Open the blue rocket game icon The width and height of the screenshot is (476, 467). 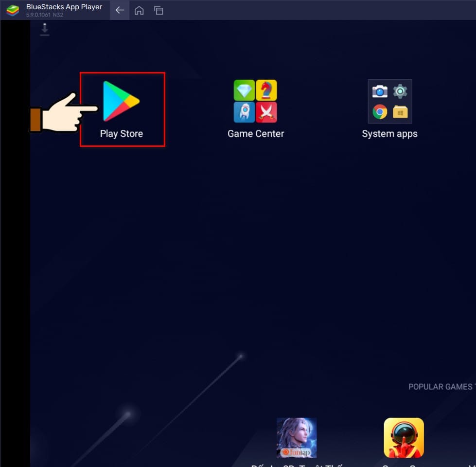tap(244, 112)
